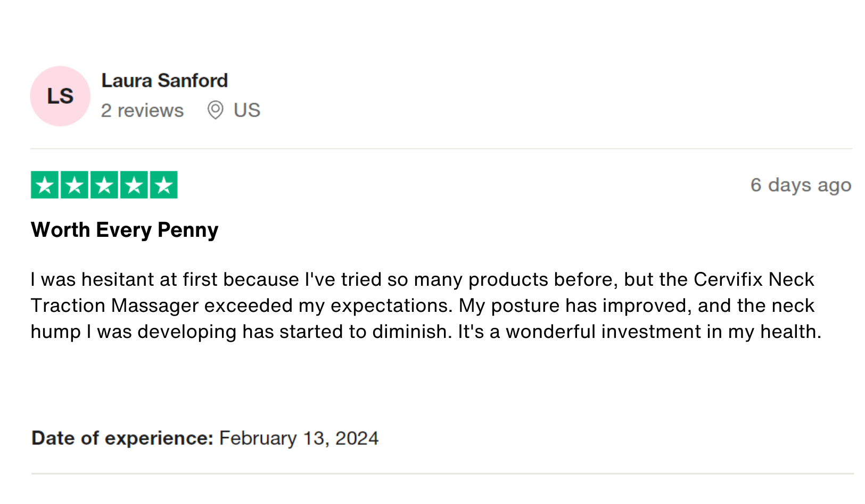The height and width of the screenshot is (504, 865).
Task: Click the fourth green rating star
Action: coord(134,185)
